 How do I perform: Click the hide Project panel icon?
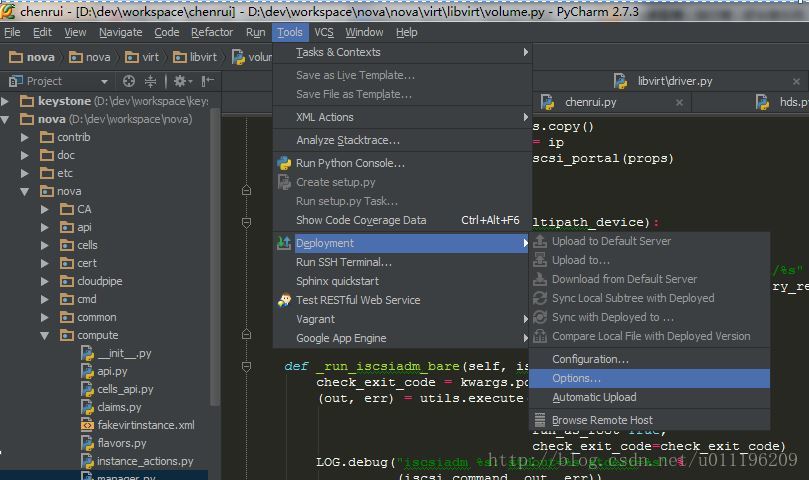coord(207,81)
